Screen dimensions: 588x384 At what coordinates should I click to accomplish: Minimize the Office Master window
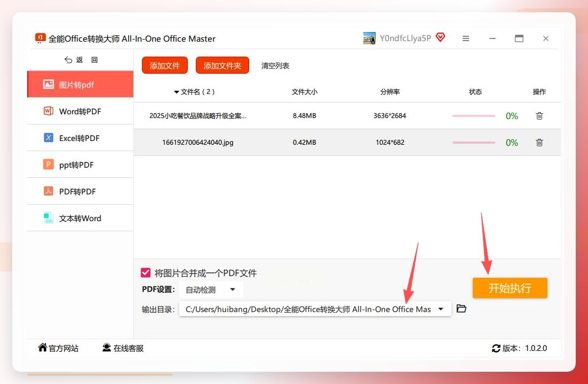click(492, 38)
